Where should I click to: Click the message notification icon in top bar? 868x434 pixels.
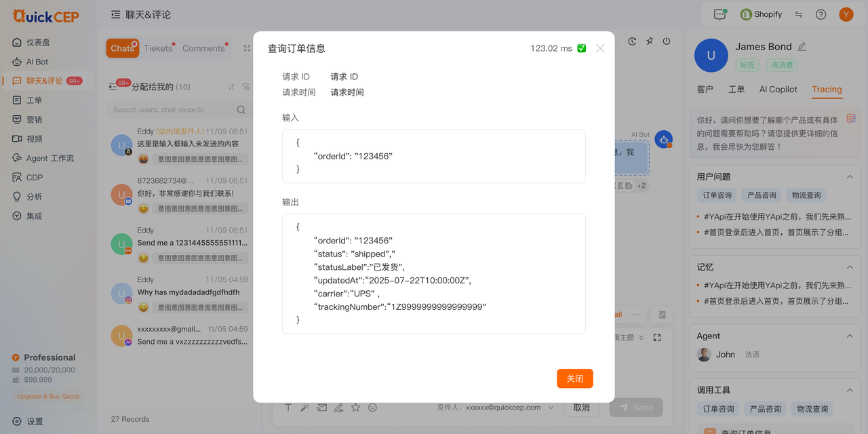pyautogui.click(x=719, y=14)
